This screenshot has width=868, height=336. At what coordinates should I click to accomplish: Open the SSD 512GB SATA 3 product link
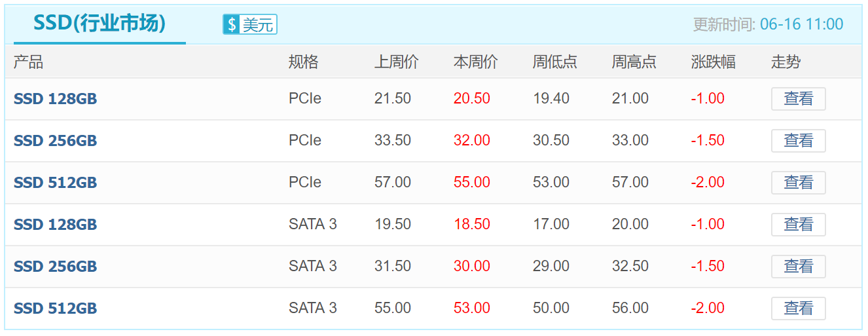[55, 308]
